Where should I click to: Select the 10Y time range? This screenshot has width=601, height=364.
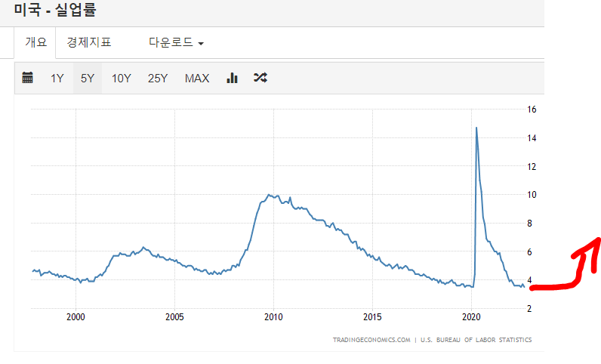(121, 79)
